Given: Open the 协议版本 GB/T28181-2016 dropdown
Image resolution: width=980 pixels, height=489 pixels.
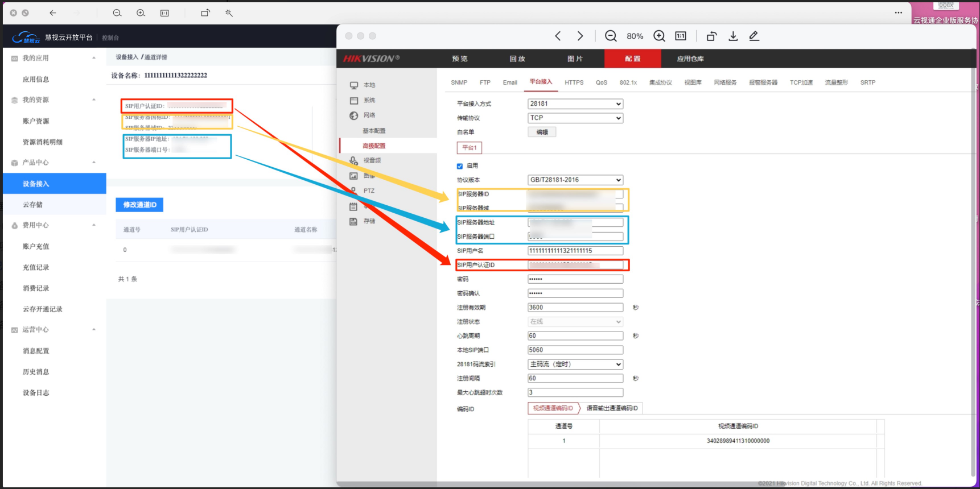Looking at the screenshot, I should 575,180.
